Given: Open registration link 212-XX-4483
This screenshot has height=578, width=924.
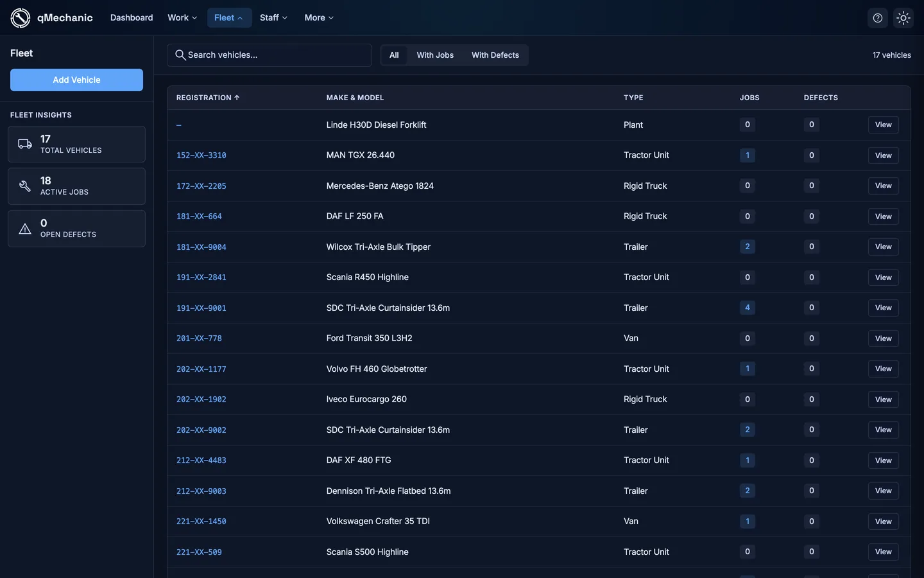Looking at the screenshot, I should point(201,460).
